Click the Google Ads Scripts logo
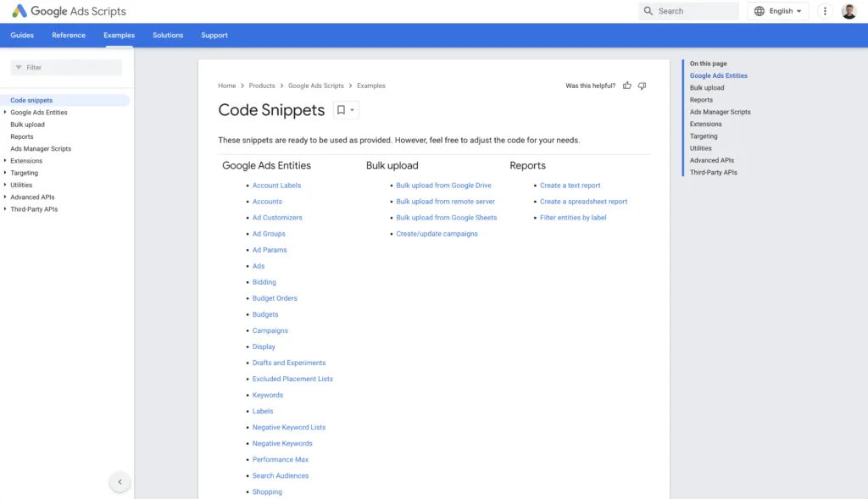 point(68,11)
